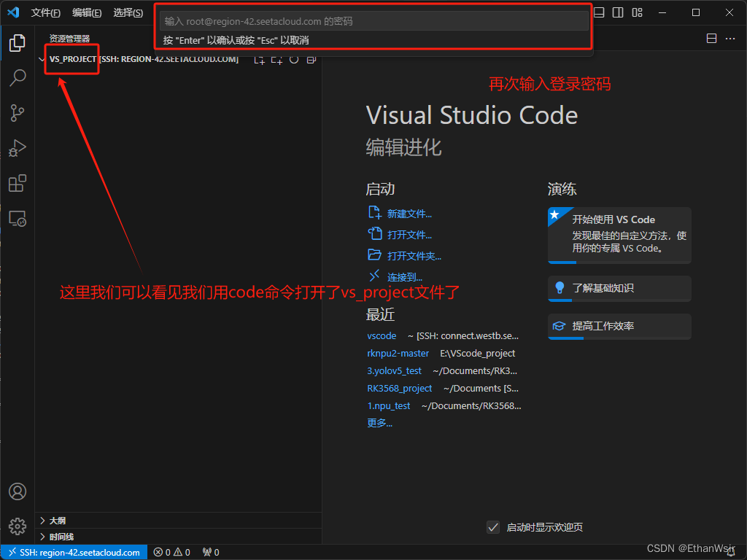Click 连接到 Connect to link

click(x=404, y=277)
